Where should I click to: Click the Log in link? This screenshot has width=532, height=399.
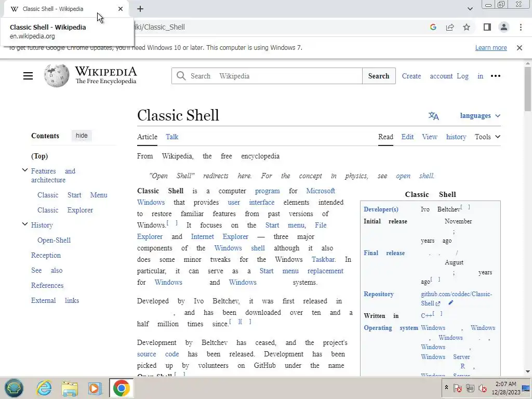click(470, 76)
